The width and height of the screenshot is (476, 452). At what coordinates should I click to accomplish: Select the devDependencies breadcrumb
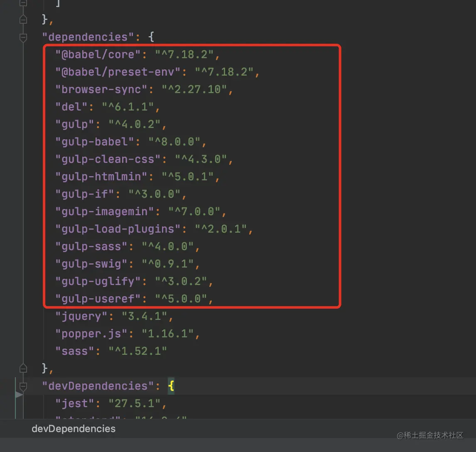coord(74,429)
